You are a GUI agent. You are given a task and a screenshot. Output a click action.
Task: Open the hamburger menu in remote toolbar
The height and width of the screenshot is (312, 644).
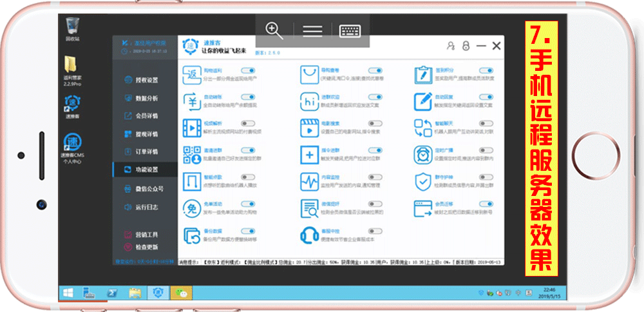tap(312, 31)
